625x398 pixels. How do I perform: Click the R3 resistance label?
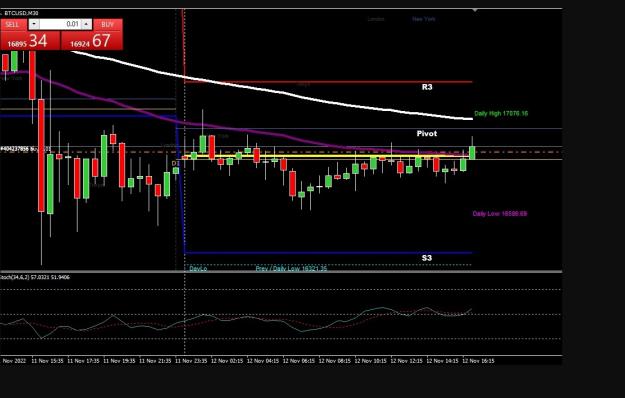[x=427, y=87]
